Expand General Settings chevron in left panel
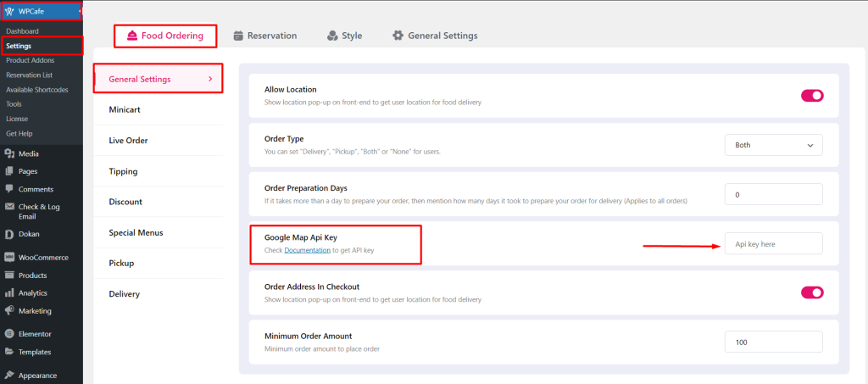This screenshot has width=868, height=384. tap(210, 79)
